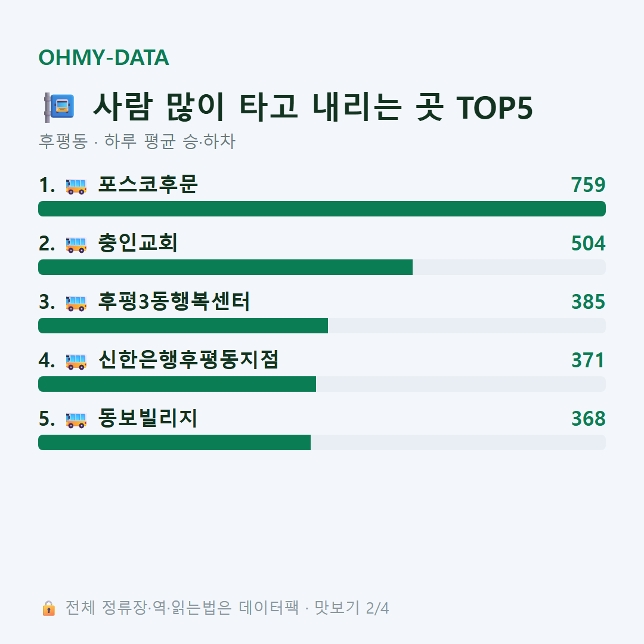Screen dimensions: 644x644
Task: Select the 후평3동행복센터 stop name
Action: tap(174, 301)
